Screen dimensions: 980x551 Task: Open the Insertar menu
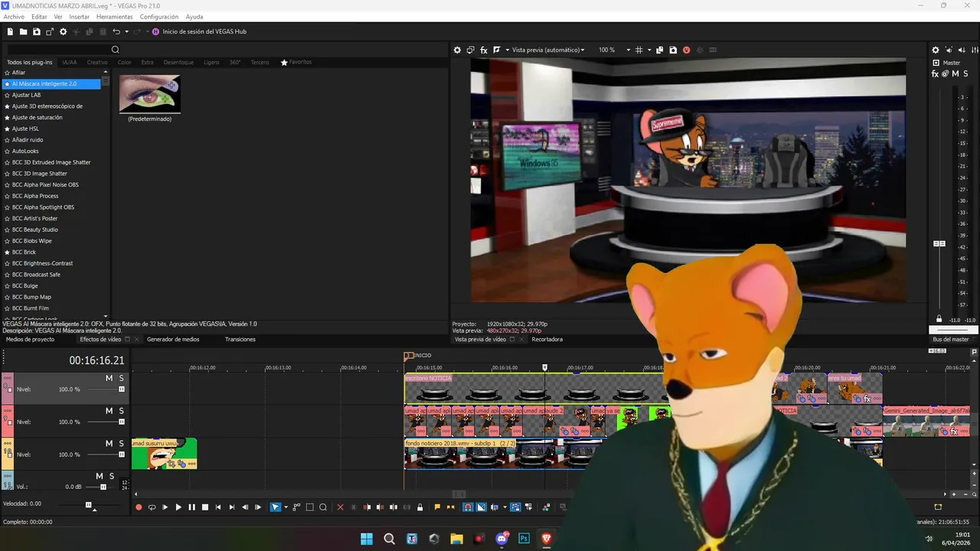tap(79, 17)
